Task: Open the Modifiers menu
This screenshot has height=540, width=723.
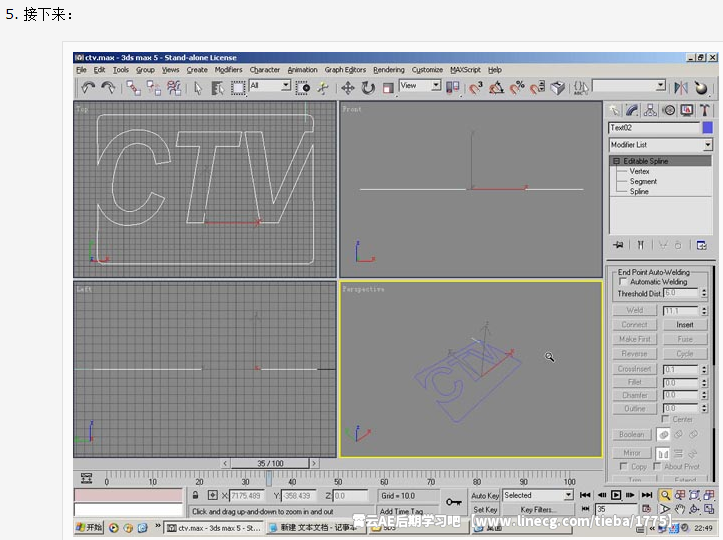Action: pyautogui.click(x=228, y=70)
